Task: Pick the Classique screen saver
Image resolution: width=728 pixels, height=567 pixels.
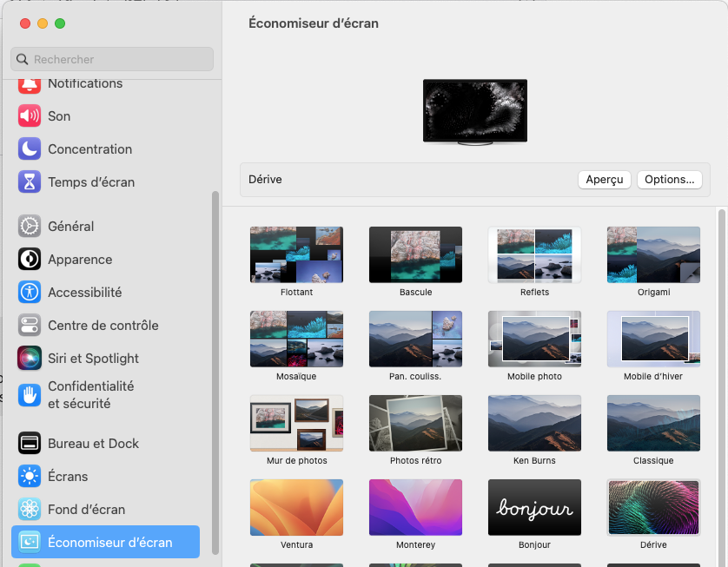Action: pyautogui.click(x=653, y=423)
